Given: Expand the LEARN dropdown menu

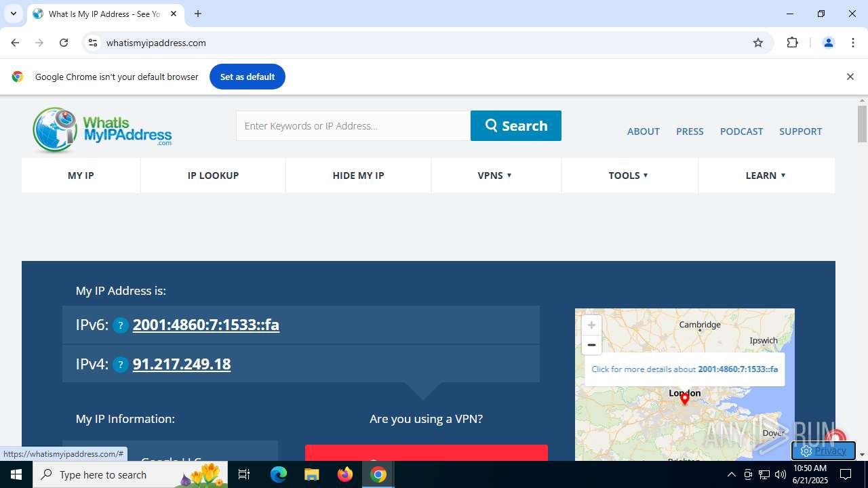Looking at the screenshot, I should click(766, 176).
